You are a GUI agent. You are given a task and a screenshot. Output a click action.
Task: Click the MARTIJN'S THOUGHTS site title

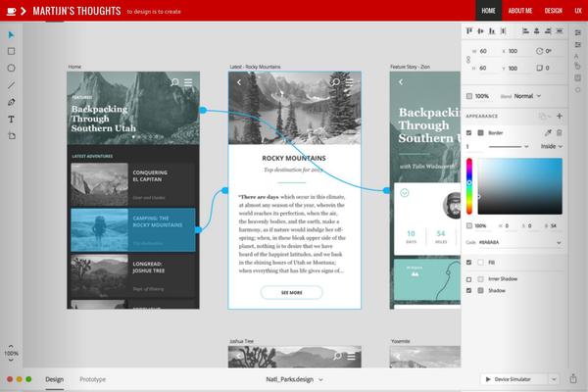pyautogui.click(x=76, y=11)
